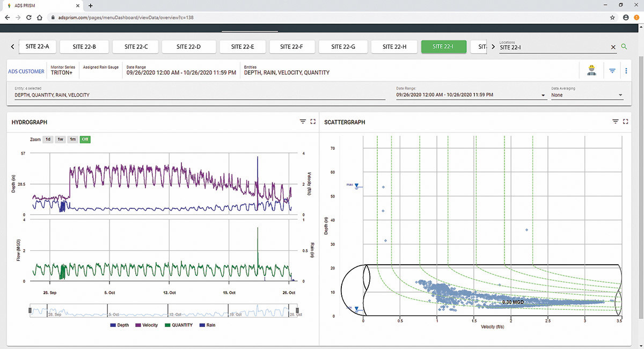The width and height of the screenshot is (644, 349).
Task: Open the blue filter icon in header
Action: [612, 70]
